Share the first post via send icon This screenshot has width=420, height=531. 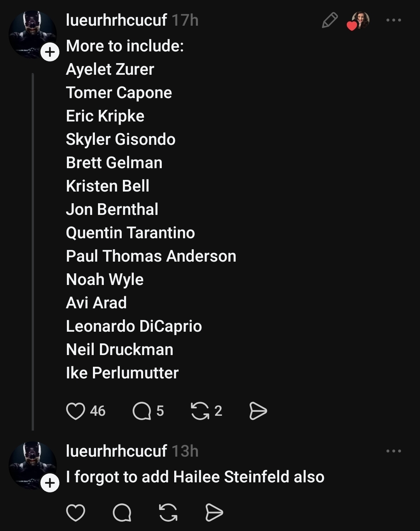click(258, 411)
